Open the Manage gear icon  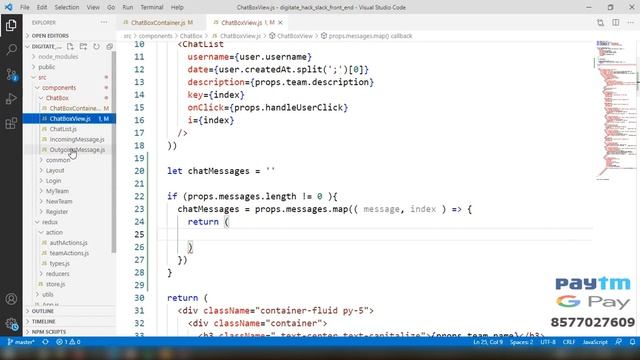click(11, 324)
